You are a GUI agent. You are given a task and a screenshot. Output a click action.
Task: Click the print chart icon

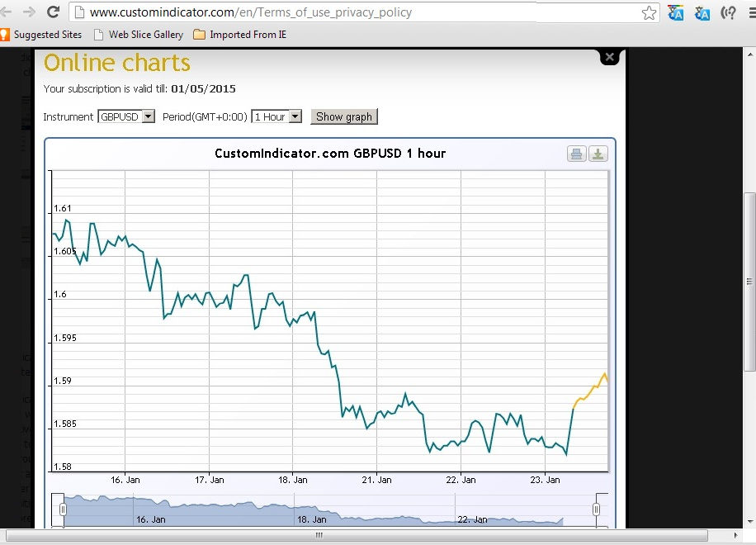(576, 154)
